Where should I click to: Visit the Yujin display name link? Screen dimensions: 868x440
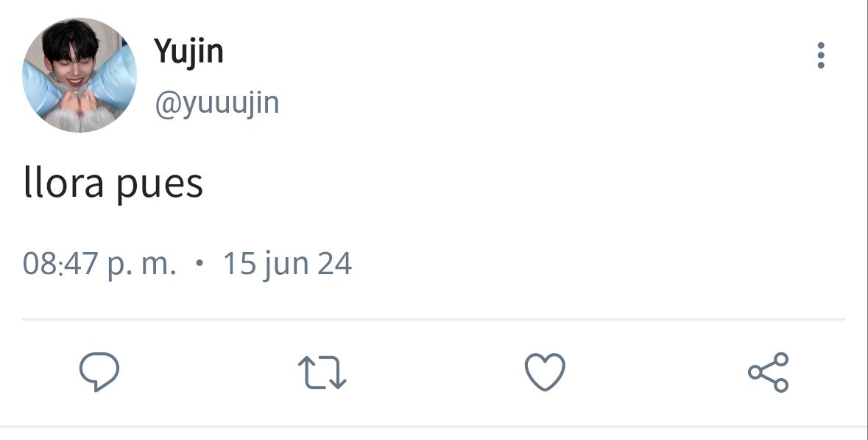(188, 52)
